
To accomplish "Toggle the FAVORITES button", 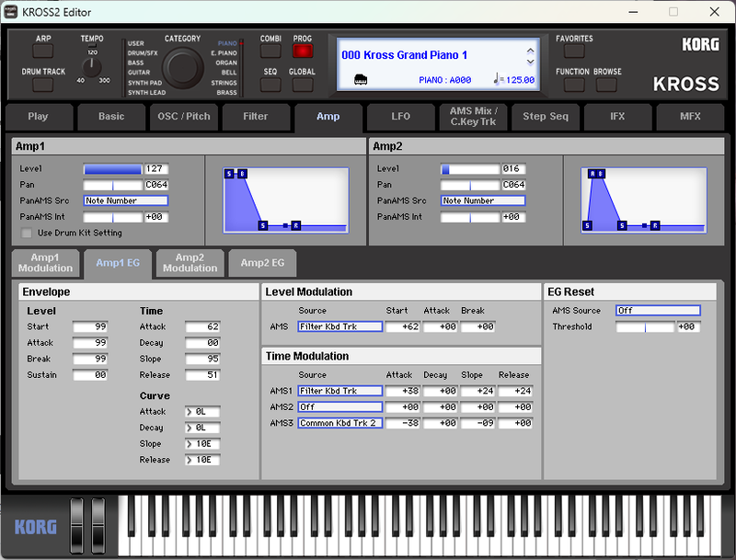I will 574,51.
